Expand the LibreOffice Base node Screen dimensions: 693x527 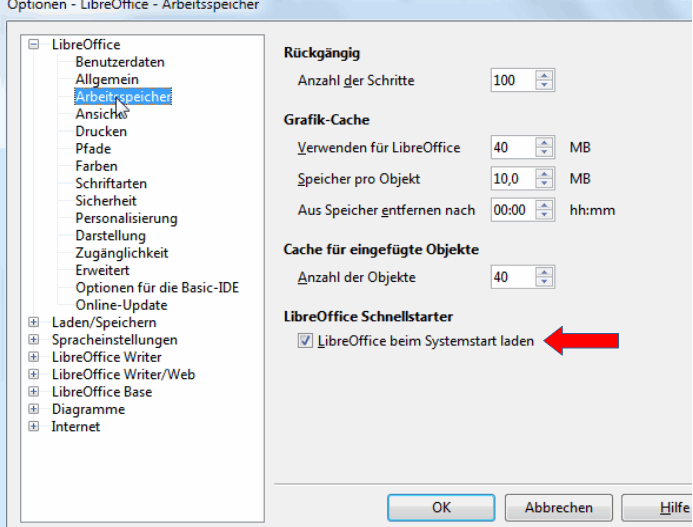pos(34,392)
